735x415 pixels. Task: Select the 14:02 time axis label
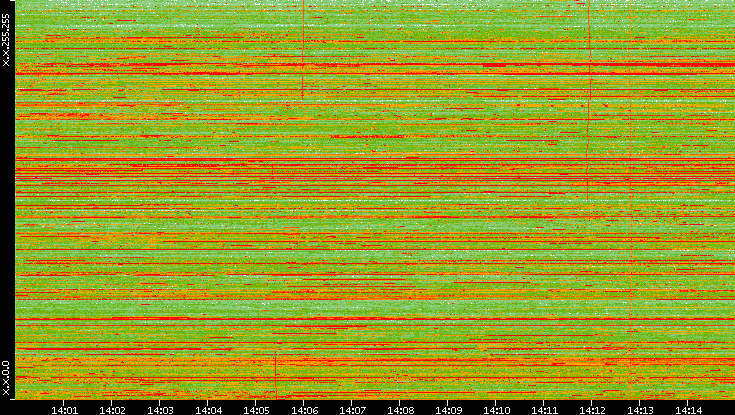[112, 411]
